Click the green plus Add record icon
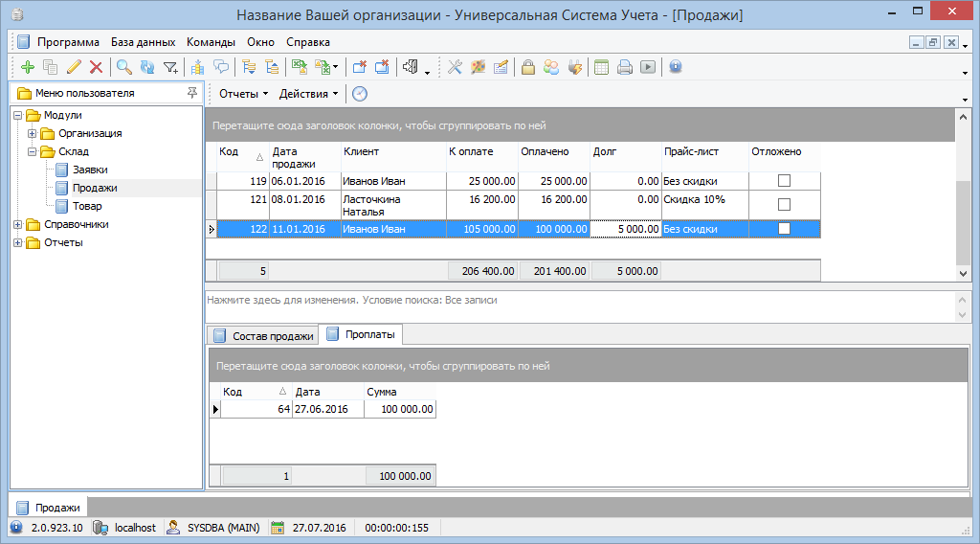Image resolution: width=980 pixels, height=544 pixels. click(27, 67)
